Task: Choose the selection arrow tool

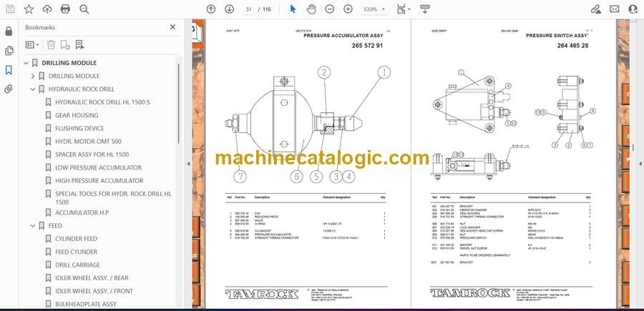Action: point(293,9)
